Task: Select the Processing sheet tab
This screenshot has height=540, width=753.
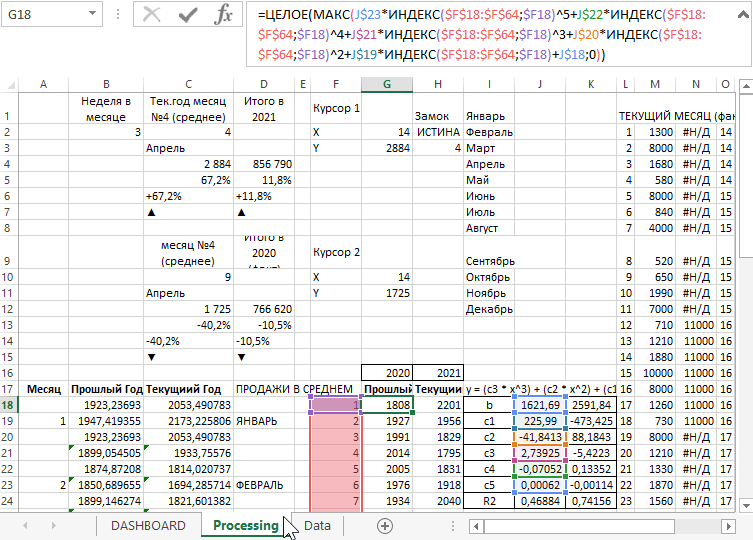Action: coord(245,525)
